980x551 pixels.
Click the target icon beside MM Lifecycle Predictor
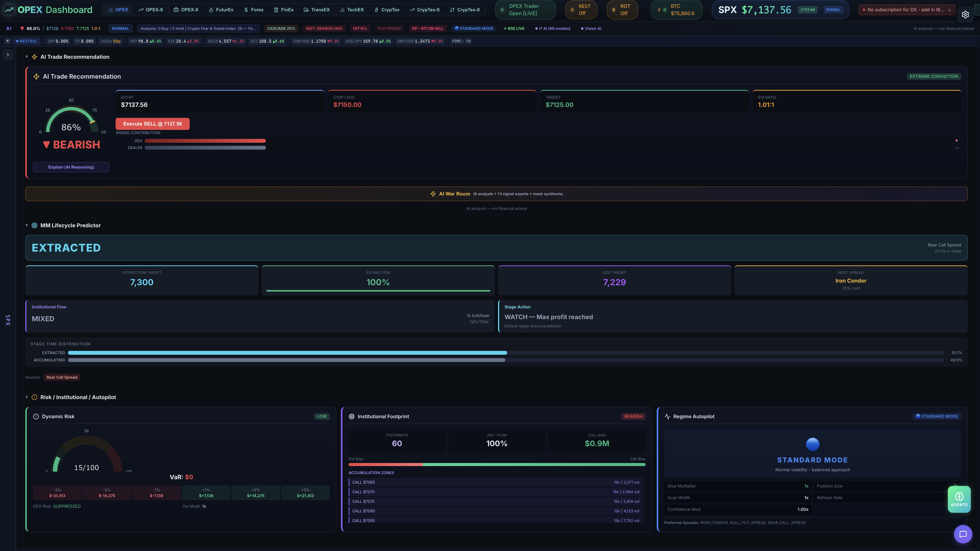[34, 226]
